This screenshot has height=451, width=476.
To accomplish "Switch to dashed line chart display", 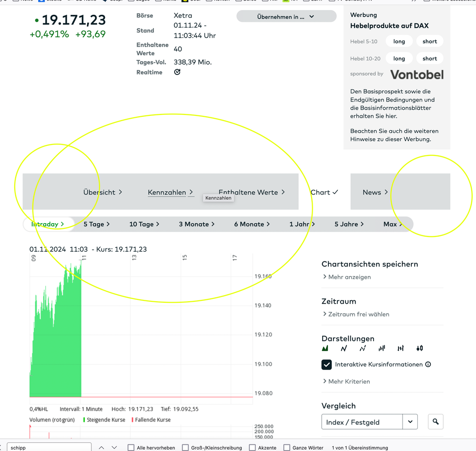I will pos(363,348).
